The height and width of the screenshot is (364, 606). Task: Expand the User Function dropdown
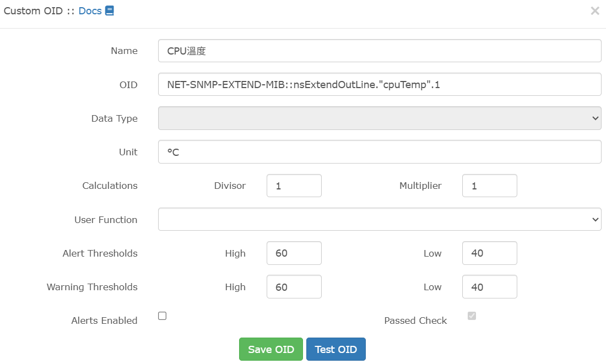379,219
